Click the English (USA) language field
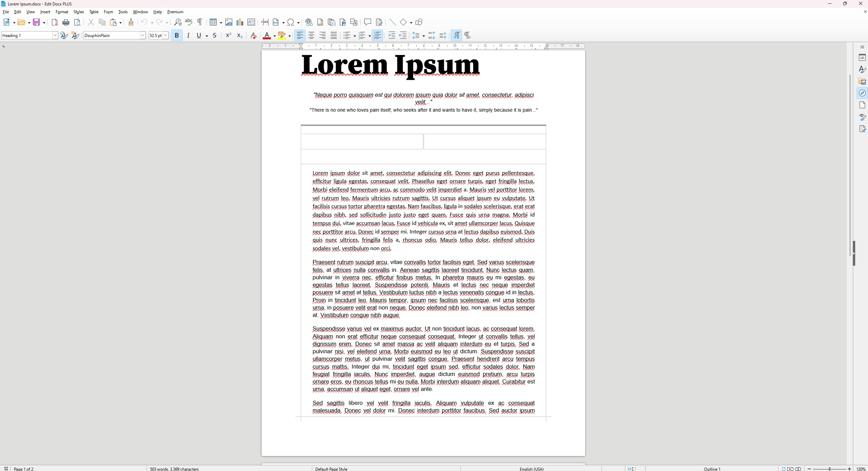868x471 pixels. click(x=532, y=469)
